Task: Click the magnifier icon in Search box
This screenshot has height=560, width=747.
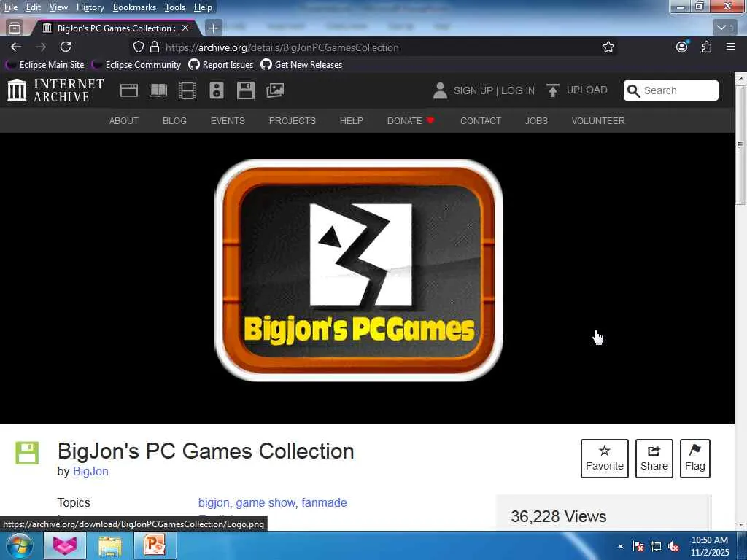Action: [633, 90]
